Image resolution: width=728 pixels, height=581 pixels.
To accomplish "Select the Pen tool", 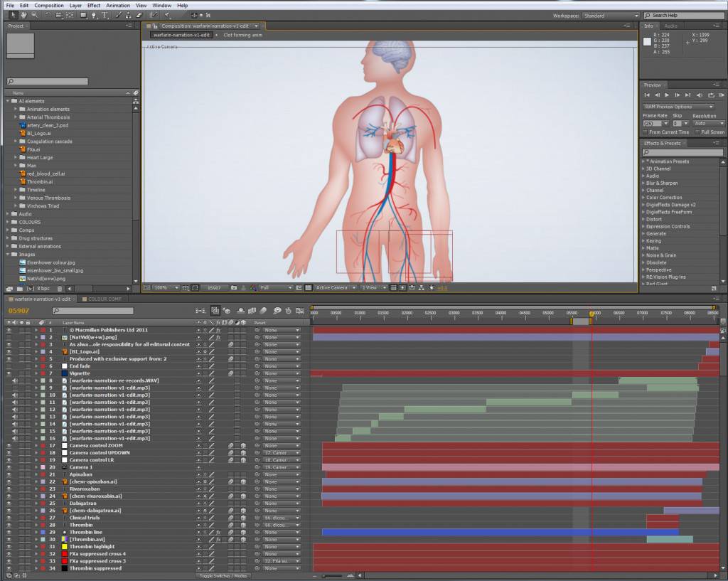I will [94, 15].
